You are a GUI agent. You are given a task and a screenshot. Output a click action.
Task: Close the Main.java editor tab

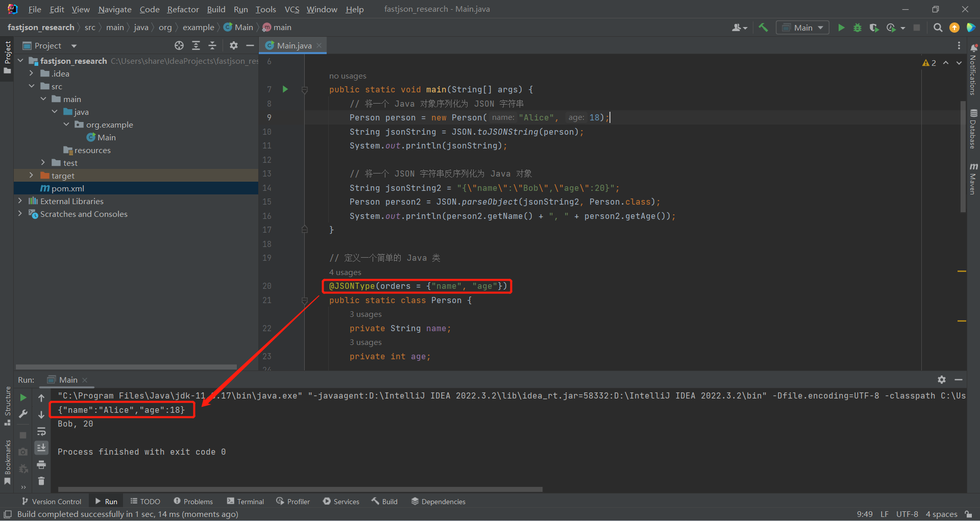[x=320, y=45]
